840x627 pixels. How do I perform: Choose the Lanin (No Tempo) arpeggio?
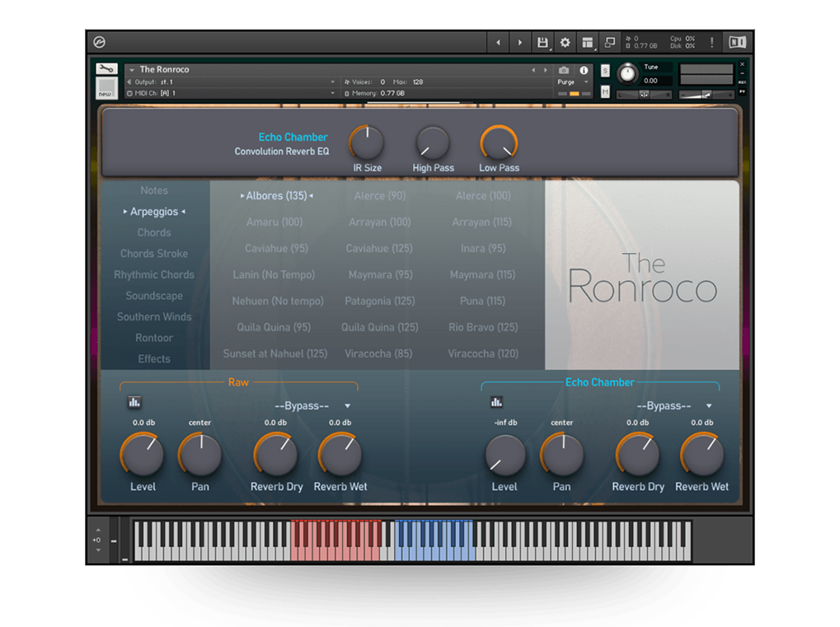coord(274,274)
